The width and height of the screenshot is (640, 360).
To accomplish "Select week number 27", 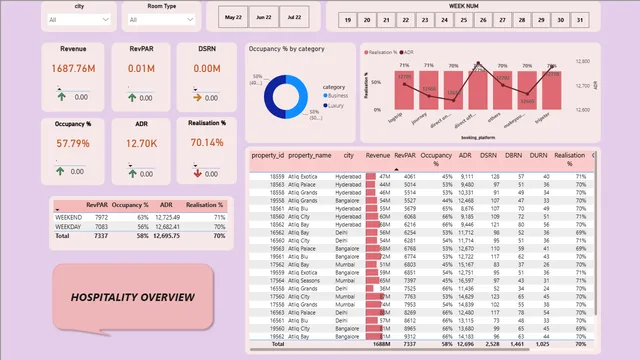I will coord(502,20).
